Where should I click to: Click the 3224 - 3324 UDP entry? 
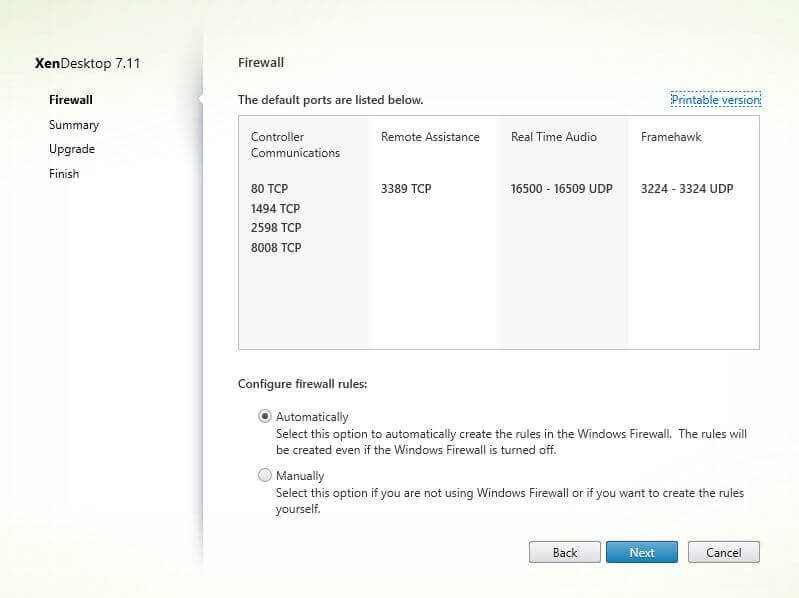(687, 189)
